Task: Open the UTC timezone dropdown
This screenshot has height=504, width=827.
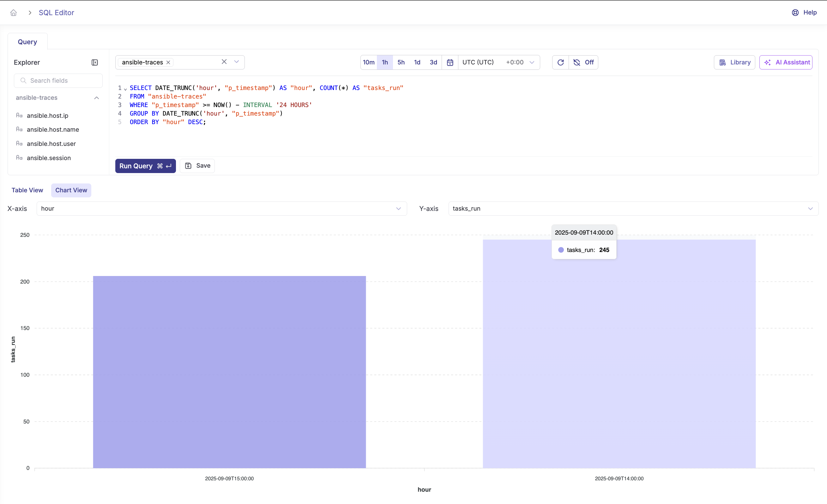Action: tap(498, 63)
